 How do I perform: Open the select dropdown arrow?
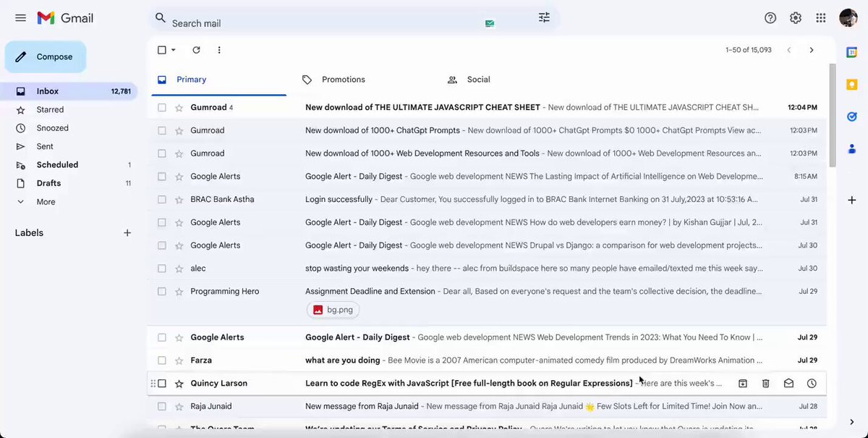click(174, 50)
